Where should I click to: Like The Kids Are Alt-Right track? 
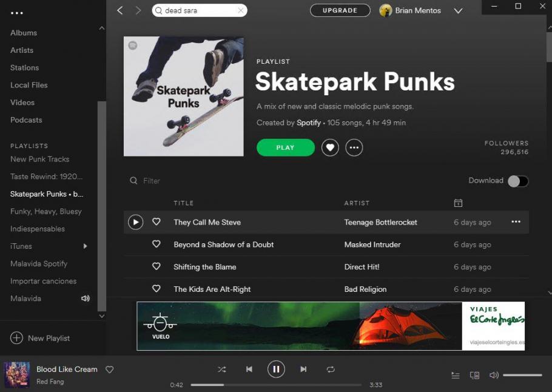(x=157, y=288)
